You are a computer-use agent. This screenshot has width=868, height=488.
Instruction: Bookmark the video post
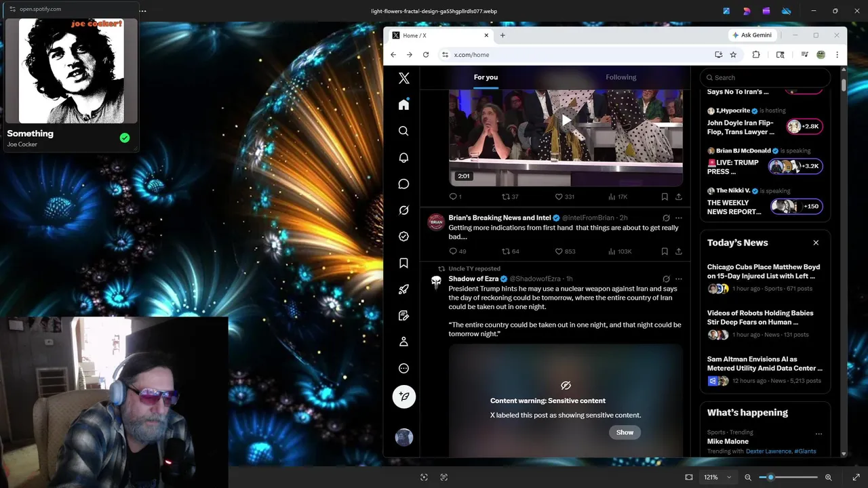665,197
